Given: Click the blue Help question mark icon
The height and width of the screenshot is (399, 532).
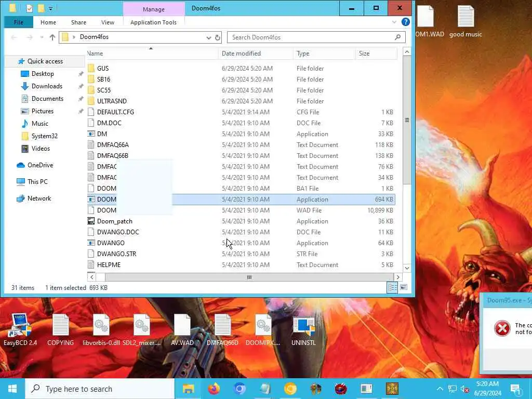Looking at the screenshot, I should [405, 22].
